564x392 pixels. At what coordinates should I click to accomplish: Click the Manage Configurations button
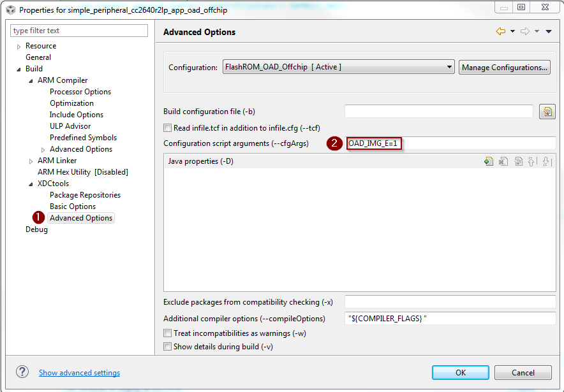point(504,68)
